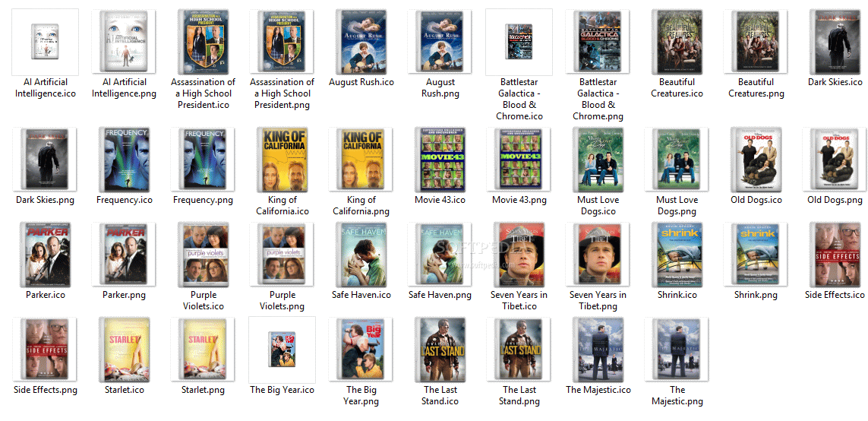This screenshot has height=421, width=868.
Task: Choose the Shrink.png icon
Action: (x=756, y=255)
